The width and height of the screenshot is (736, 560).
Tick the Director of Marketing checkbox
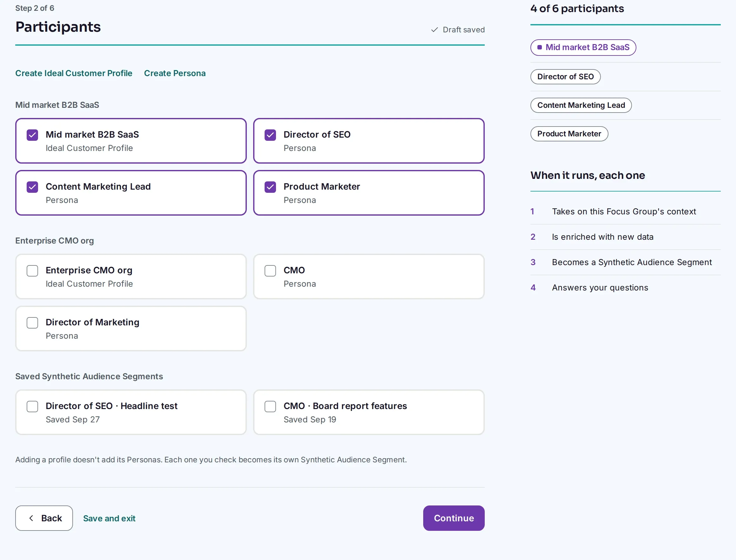coord(32,323)
